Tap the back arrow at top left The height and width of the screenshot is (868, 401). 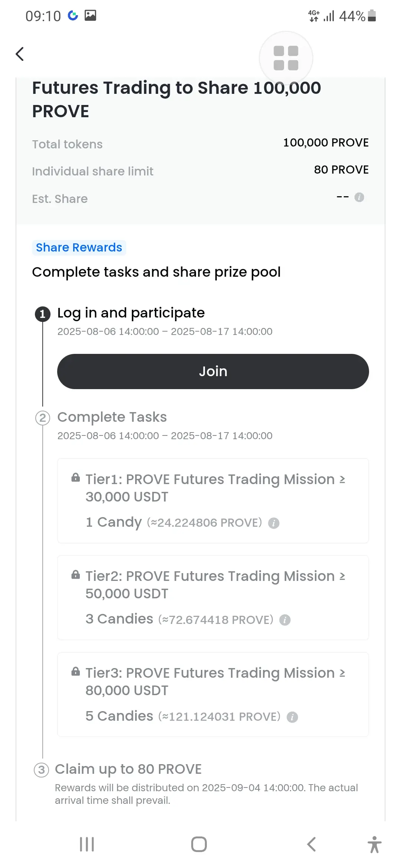[20, 54]
